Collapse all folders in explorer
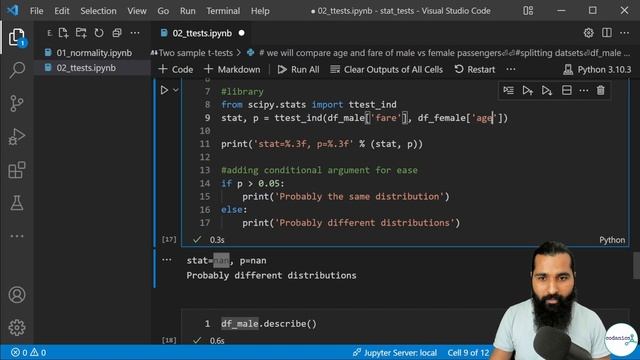 click(117, 33)
